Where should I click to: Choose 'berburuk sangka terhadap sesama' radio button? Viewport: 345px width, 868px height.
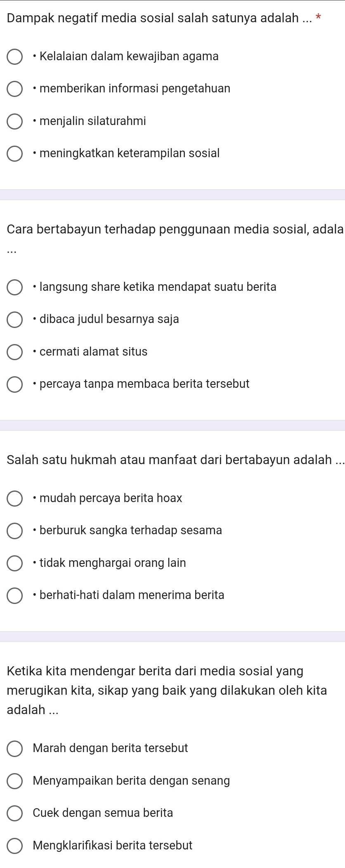(x=15, y=531)
